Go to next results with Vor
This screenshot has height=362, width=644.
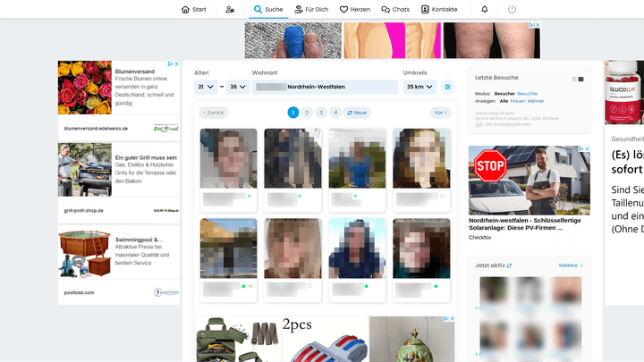tap(439, 113)
